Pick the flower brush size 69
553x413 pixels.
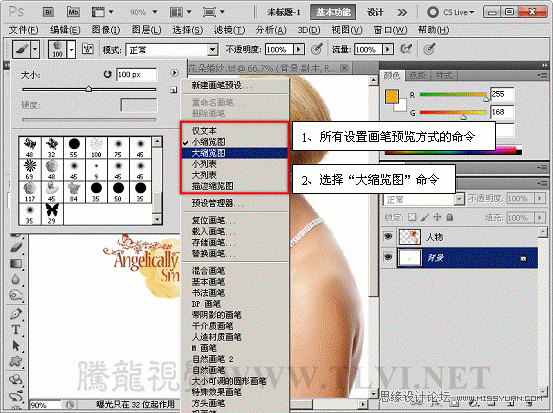pyautogui.click(x=30, y=169)
